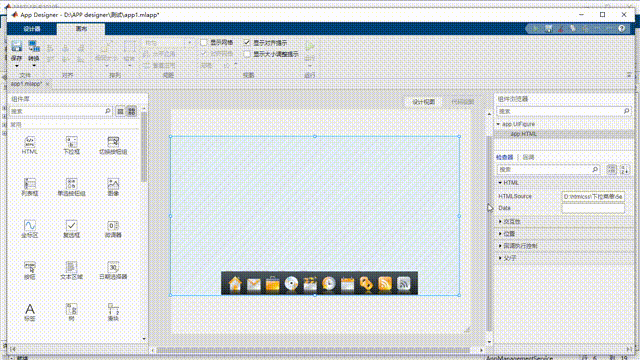Viewport: 640px width, 360px height.
Task: Select the Tree (树) component
Action: tap(71, 312)
